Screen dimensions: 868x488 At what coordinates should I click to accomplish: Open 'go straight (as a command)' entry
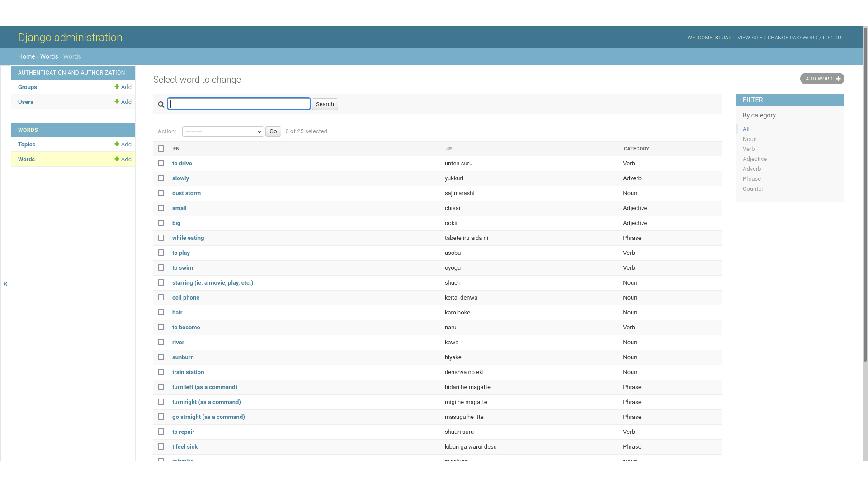208,417
